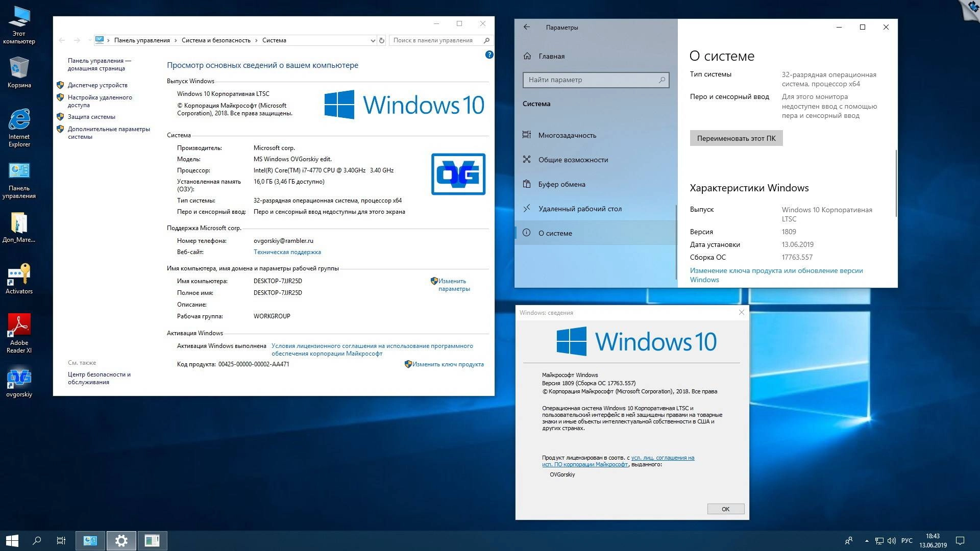The height and width of the screenshot is (551, 980).
Task: Click Изменить ключ продукта link
Action: tap(448, 364)
